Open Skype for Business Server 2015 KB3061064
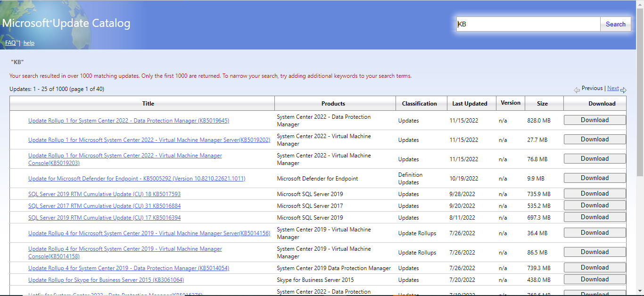This screenshot has width=644, height=296. pos(106,280)
